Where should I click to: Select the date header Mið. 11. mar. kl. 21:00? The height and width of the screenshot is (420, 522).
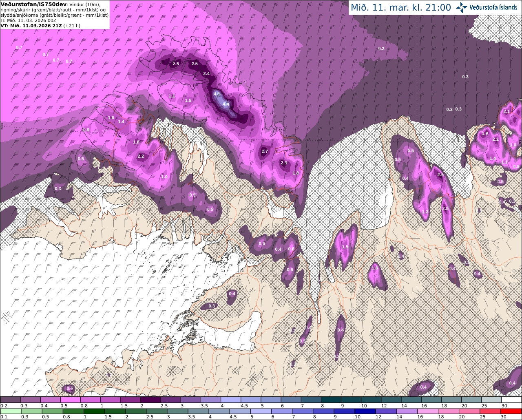pyautogui.click(x=401, y=7)
